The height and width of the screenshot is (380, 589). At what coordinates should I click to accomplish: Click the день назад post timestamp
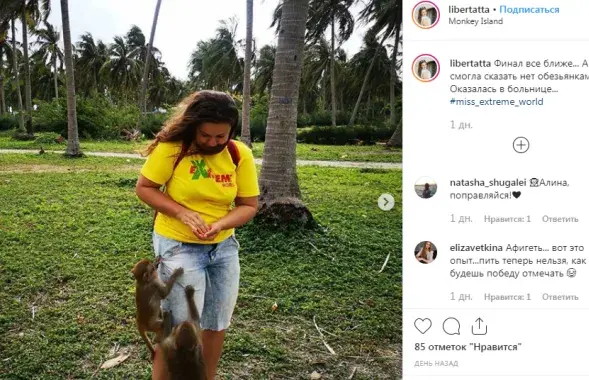[x=436, y=363]
